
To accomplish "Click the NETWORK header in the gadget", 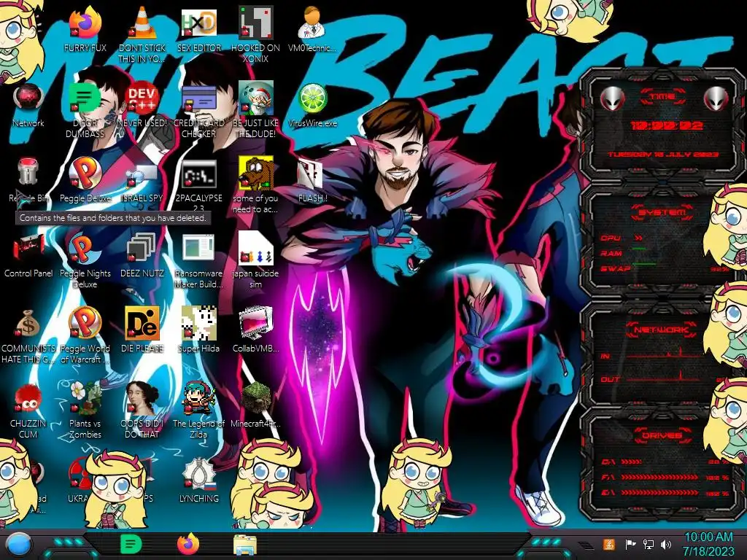I will click(661, 330).
